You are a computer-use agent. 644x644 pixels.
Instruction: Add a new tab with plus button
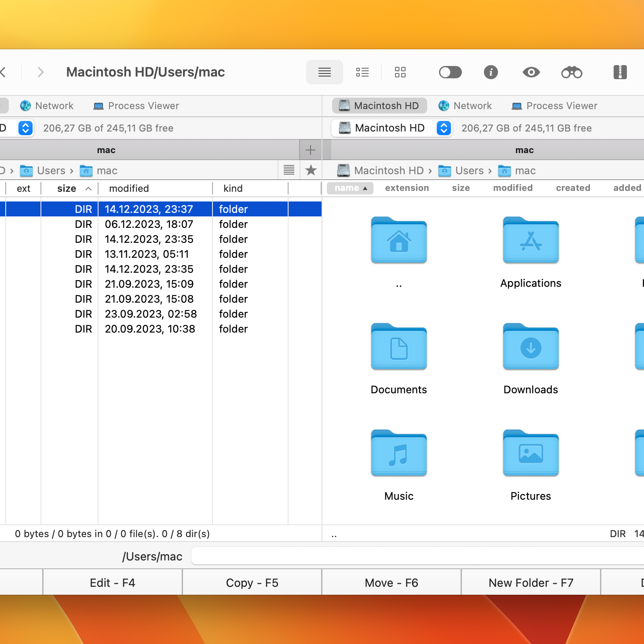pyautogui.click(x=311, y=150)
